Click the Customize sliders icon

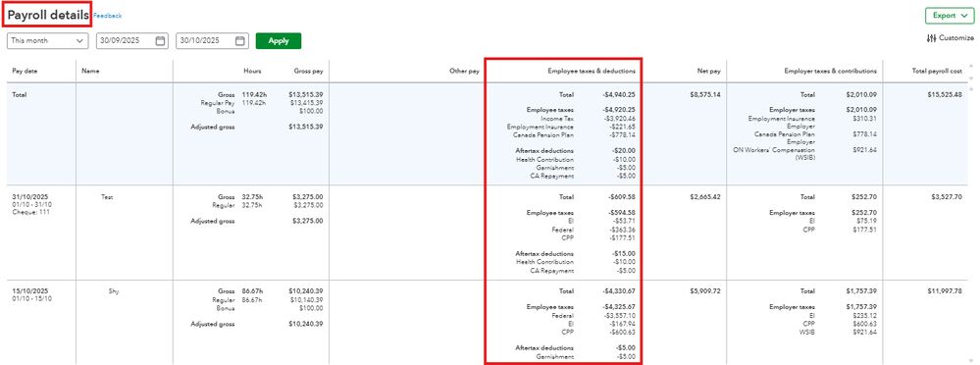tap(931, 38)
